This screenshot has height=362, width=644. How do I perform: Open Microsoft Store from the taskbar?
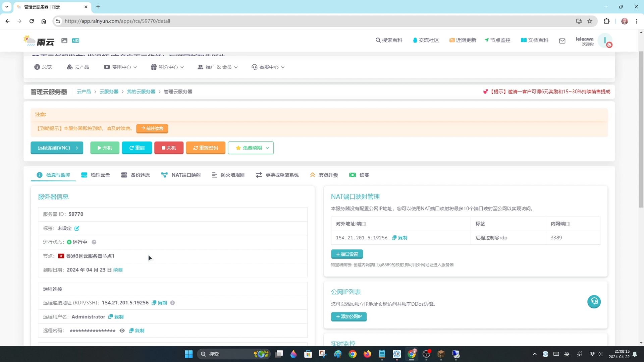click(308, 354)
